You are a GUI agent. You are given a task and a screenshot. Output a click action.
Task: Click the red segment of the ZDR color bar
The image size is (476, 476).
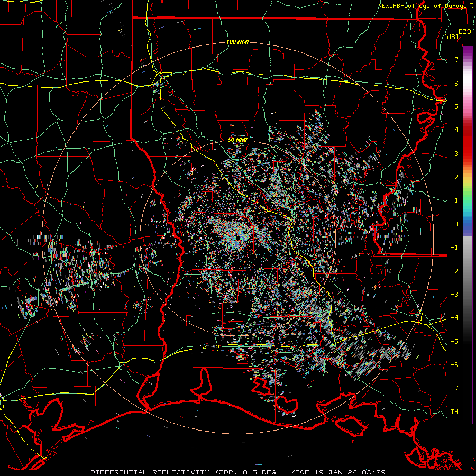point(467,143)
